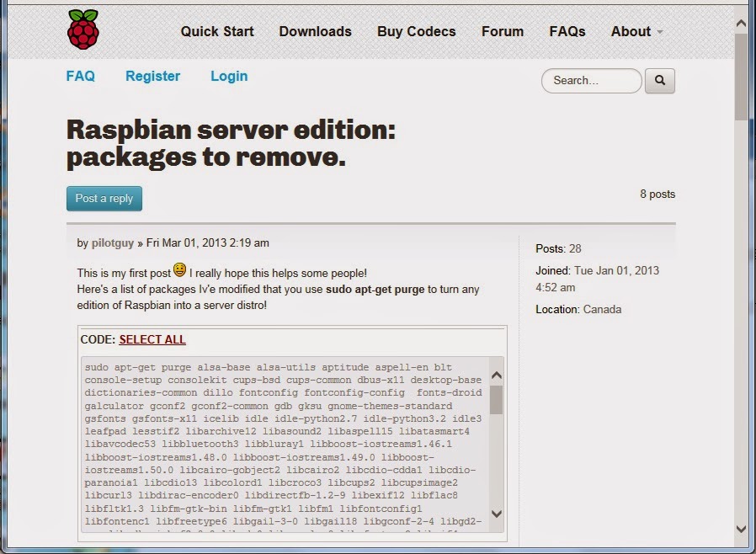The height and width of the screenshot is (554, 756).
Task: Open the Quick Start page
Action: [217, 31]
